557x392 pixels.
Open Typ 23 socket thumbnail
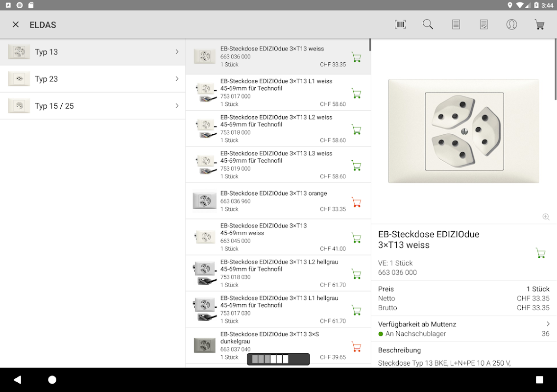19,79
